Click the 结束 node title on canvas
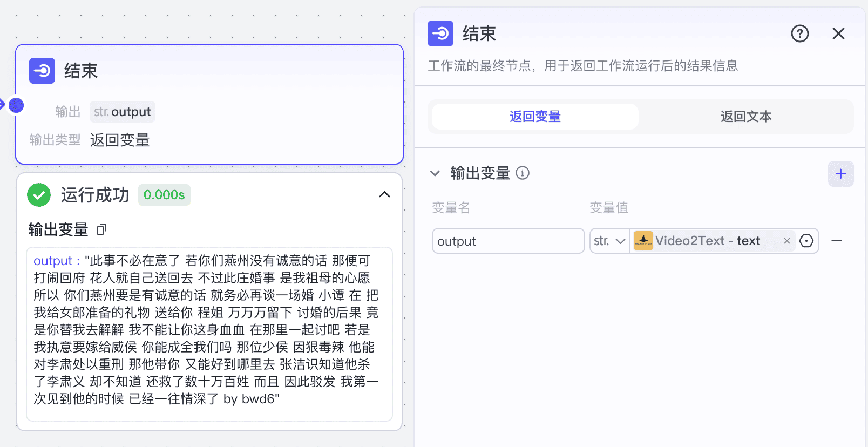868x447 pixels. [x=81, y=71]
